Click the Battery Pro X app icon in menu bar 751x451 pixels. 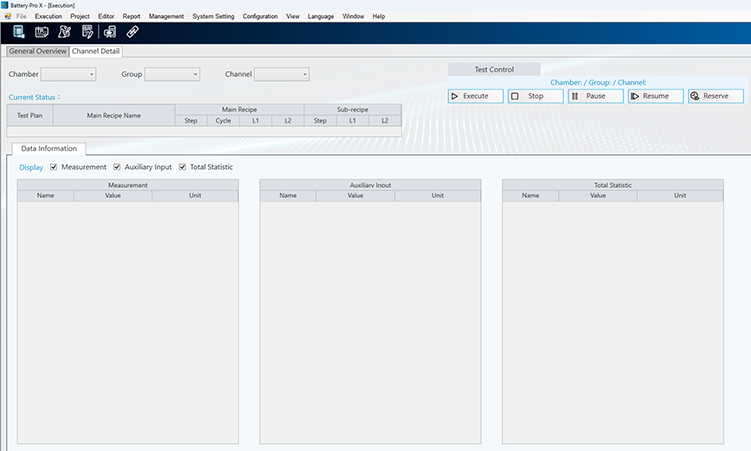tap(8, 17)
